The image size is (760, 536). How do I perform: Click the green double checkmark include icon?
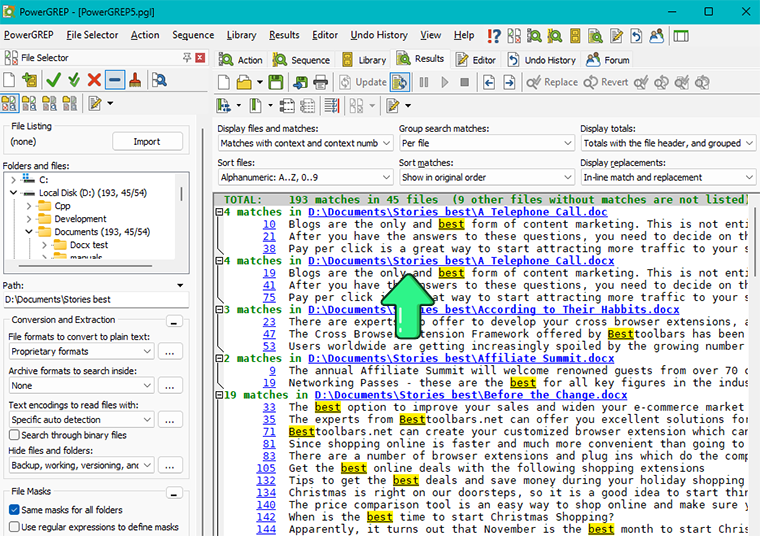click(74, 80)
